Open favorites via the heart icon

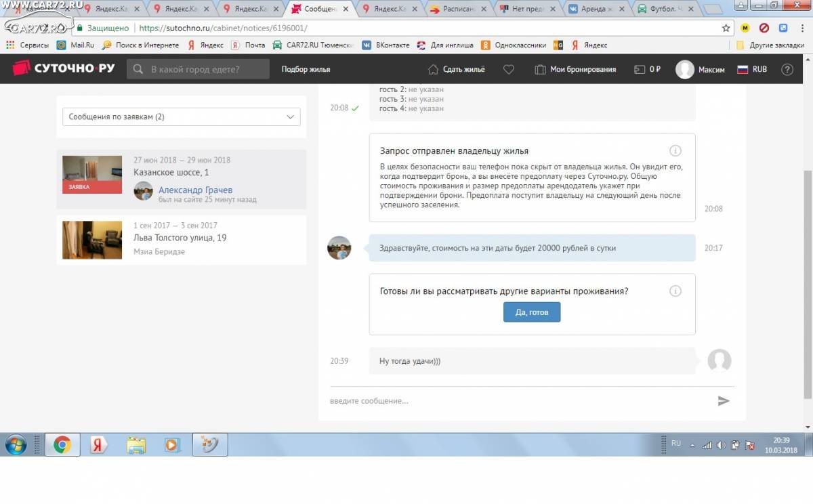point(509,69)
